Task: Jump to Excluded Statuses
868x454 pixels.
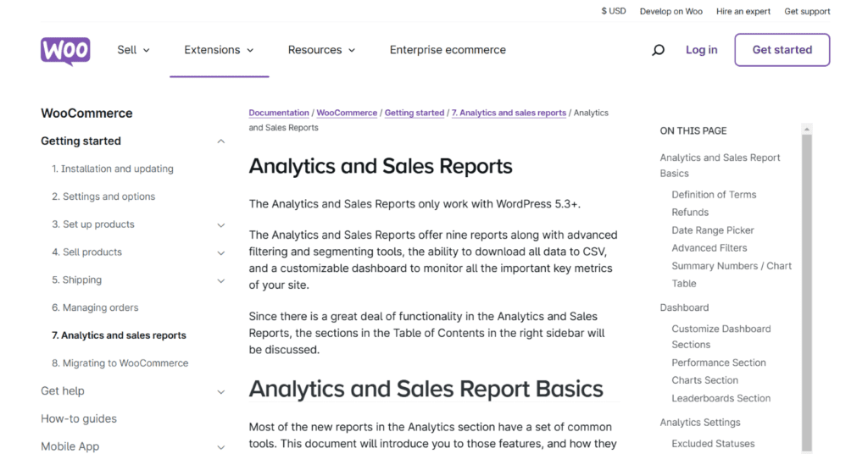Action: pos(713,444)
